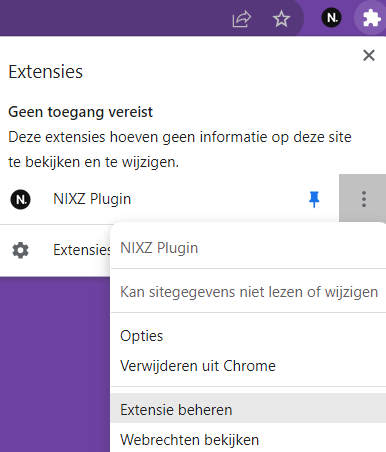
Task: Select NIXZ Plugin name in extensions list
Action: (92, 199)
